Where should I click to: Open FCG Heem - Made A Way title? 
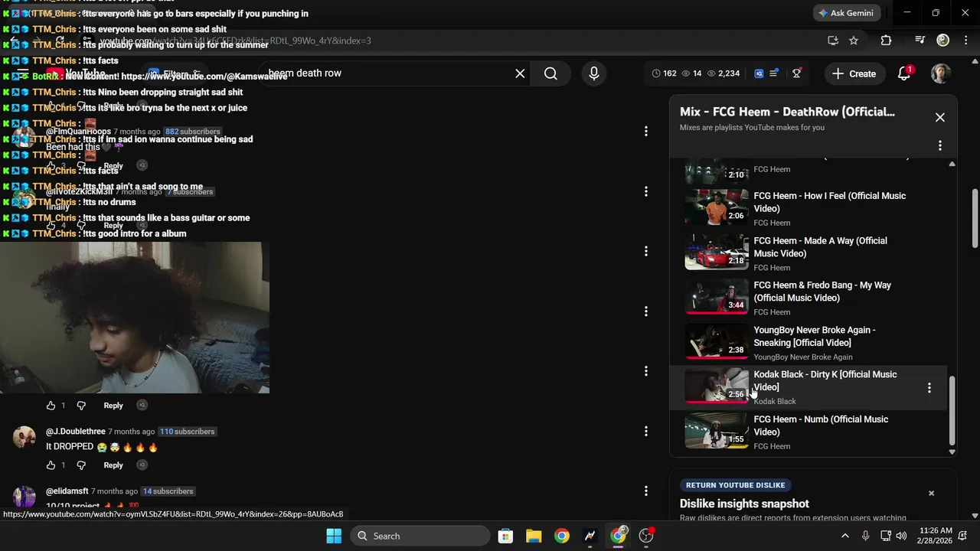coord(820,247)
